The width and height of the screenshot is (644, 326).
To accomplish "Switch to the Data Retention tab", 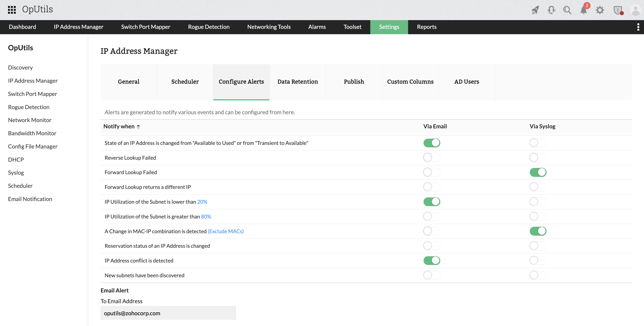I will 297,82.
